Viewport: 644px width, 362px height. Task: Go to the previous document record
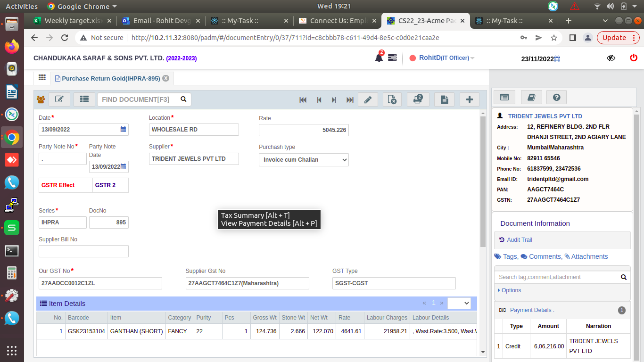pyautogui.click(x=319, y=100)
